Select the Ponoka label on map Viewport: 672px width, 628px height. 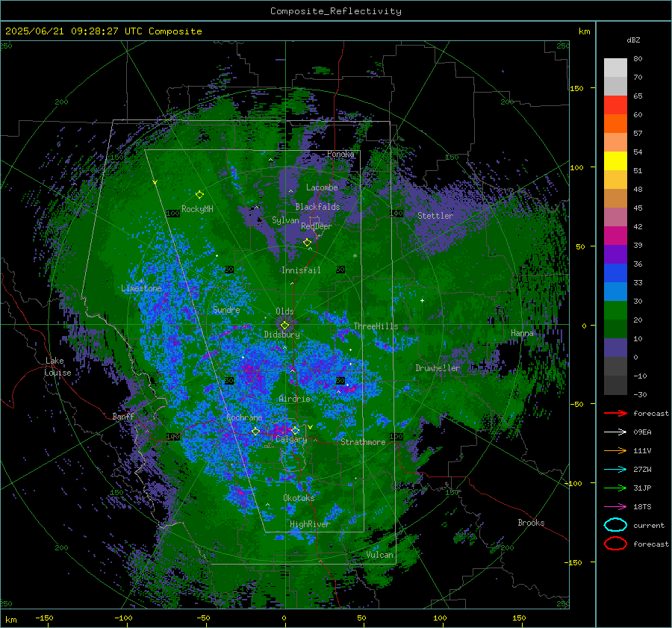tap(340, 154)
